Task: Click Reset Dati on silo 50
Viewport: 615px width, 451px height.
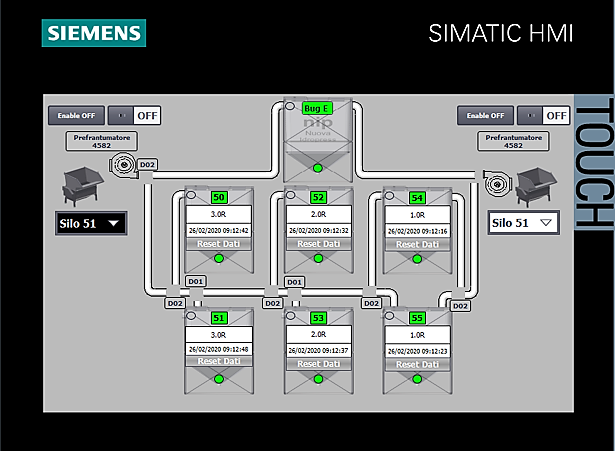Action: click(218, 244)
